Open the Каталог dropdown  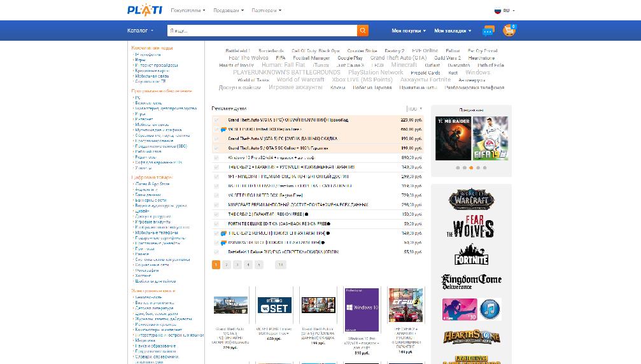coord(140,31)
